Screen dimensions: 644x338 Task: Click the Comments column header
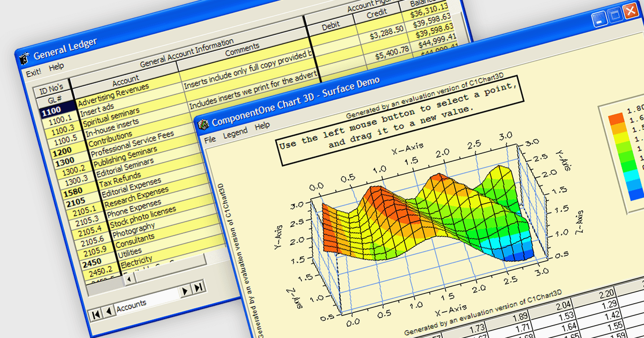click(x=242, y=50)
